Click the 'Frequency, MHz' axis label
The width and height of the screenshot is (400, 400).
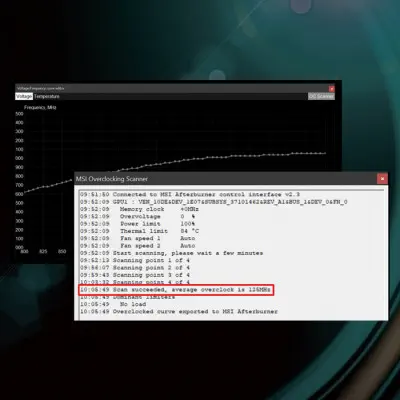40,107
